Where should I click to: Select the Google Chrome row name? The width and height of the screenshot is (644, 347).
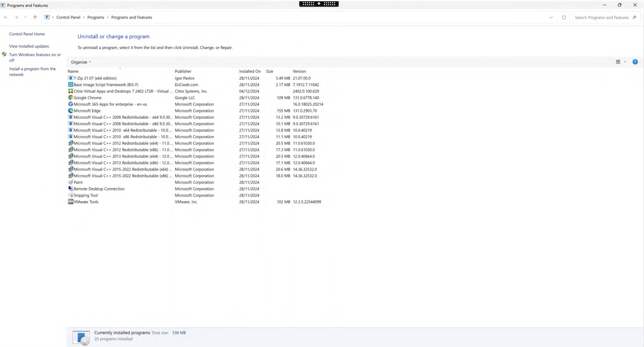[x=88, y=98]
